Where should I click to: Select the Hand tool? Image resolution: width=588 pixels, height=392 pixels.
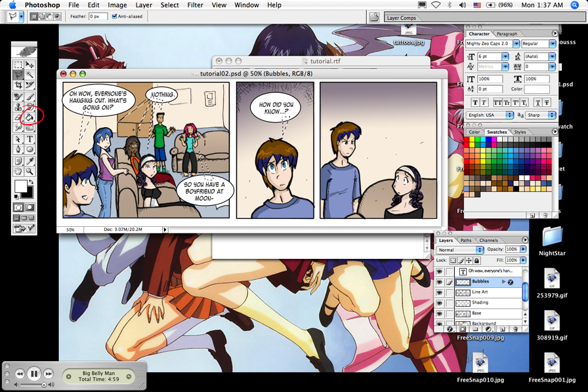coord(18,172)
